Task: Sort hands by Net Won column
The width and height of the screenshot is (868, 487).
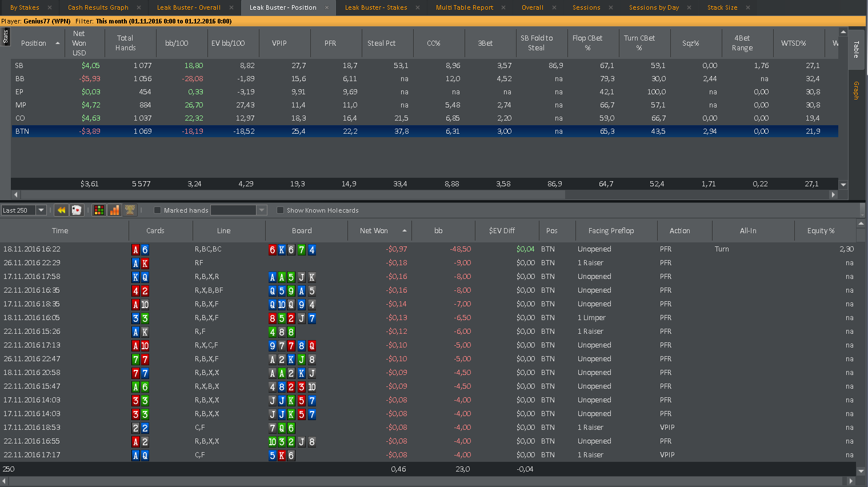Action: pyautogui.click(x=374, y=231)
